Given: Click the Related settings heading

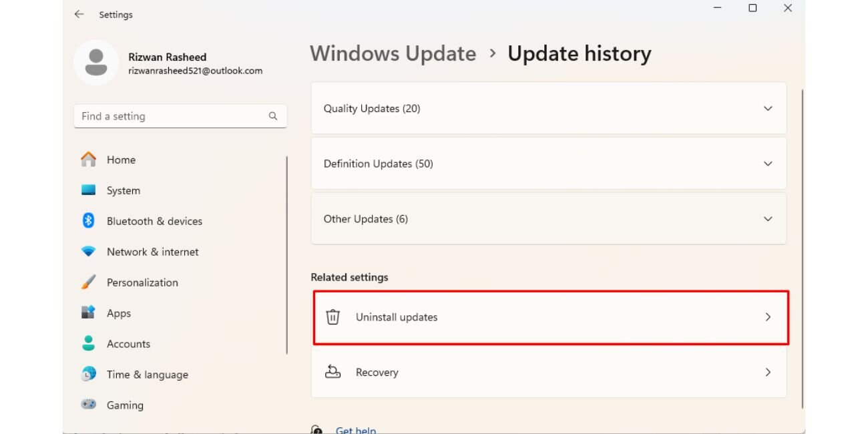Looking at the screenshot, I should click(x=349, y=277).
